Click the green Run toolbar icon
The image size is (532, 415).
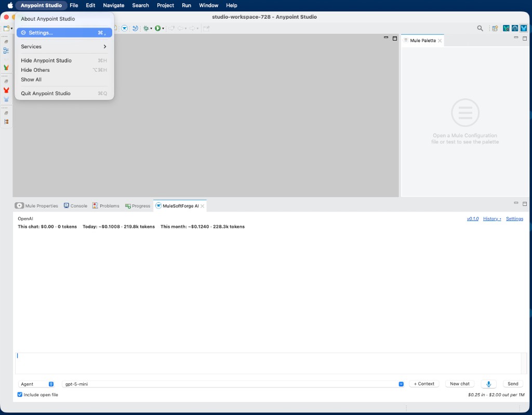(158, 28)
